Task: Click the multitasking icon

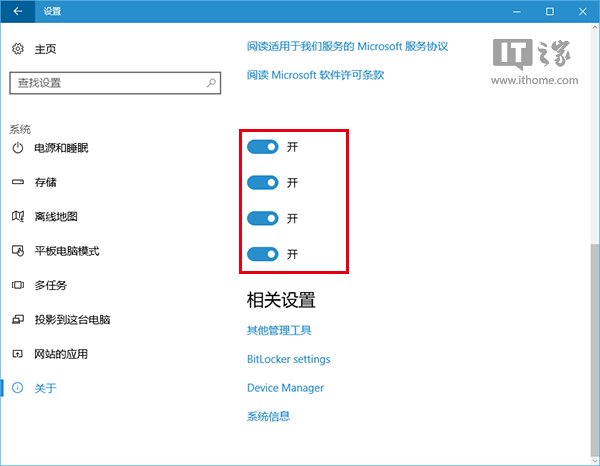Action: pyautogui.click(x=18, y=285)
